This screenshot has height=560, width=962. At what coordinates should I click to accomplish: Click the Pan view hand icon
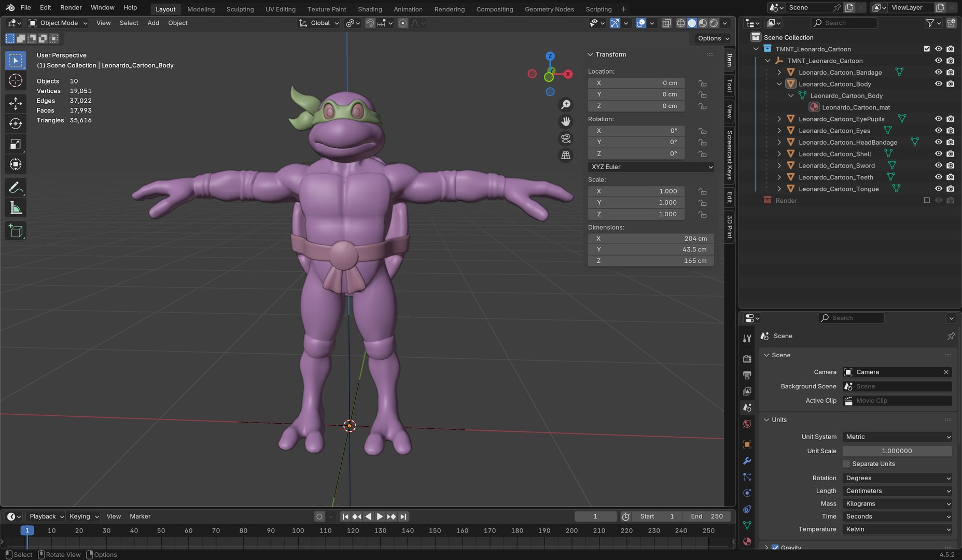pyautogui.click(x=566, y=121)
